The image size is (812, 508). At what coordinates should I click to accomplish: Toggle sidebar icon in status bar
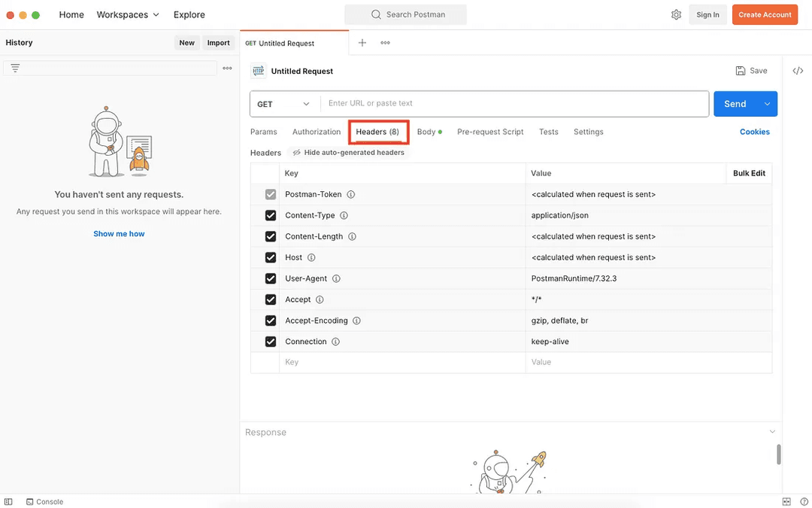[x=8, y=502]
